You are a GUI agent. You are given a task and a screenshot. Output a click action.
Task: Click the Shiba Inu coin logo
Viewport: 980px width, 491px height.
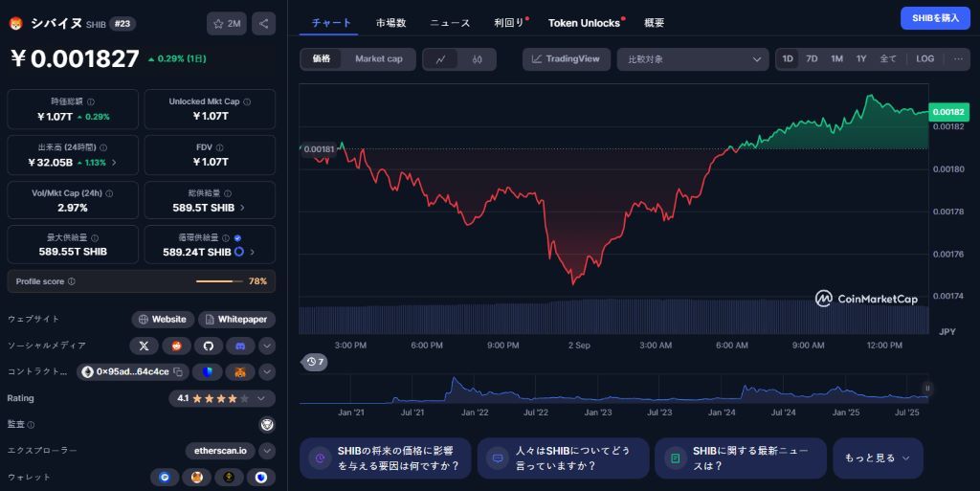[x=15, y=24]
